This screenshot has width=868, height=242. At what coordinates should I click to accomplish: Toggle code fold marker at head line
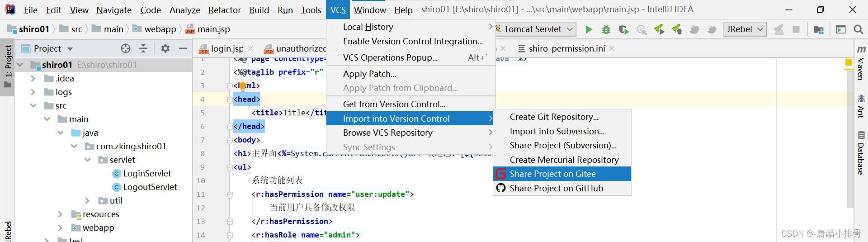tap(230, 100)
